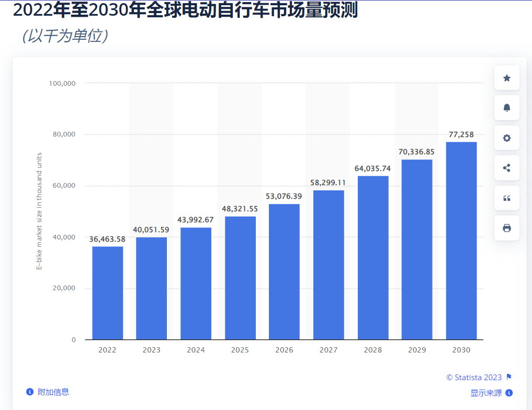Select the 2029 bar in chart
The height and width of the screenshot is (410, 532).
point(416,249)
